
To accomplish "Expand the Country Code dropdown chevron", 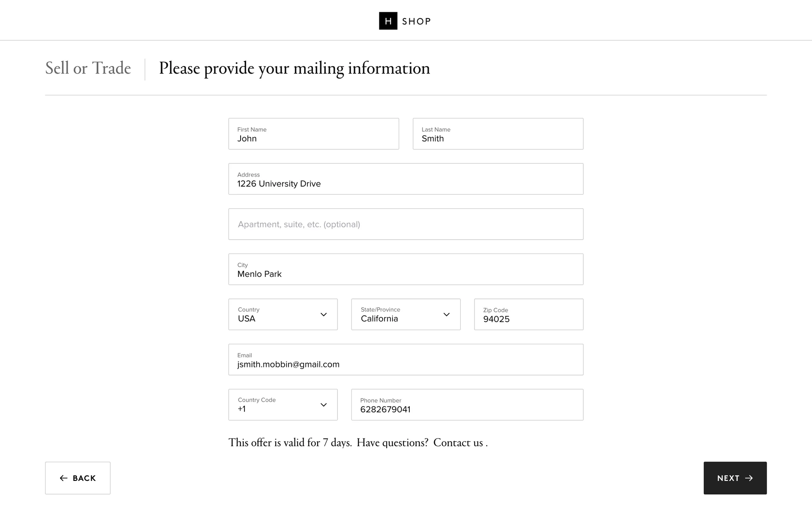I will [x=324, y=405].
